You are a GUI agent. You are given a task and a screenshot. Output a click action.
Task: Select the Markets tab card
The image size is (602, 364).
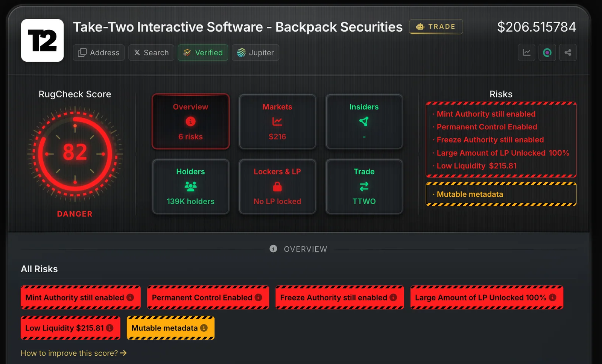277,121
